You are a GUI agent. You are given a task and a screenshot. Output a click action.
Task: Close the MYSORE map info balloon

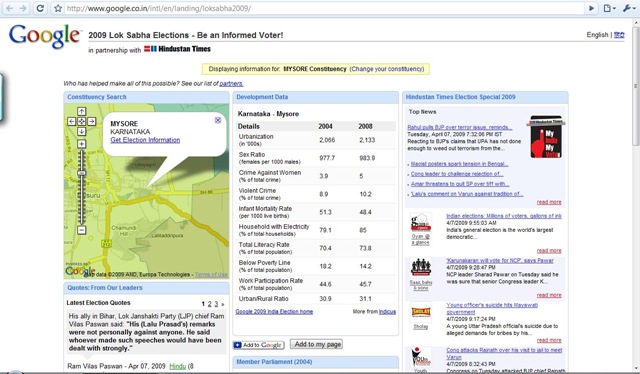point(218,120)
